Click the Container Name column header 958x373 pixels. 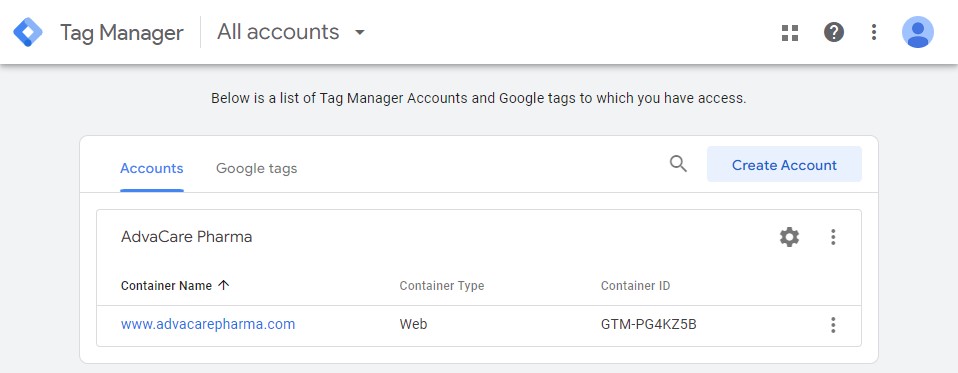(166, 286)
